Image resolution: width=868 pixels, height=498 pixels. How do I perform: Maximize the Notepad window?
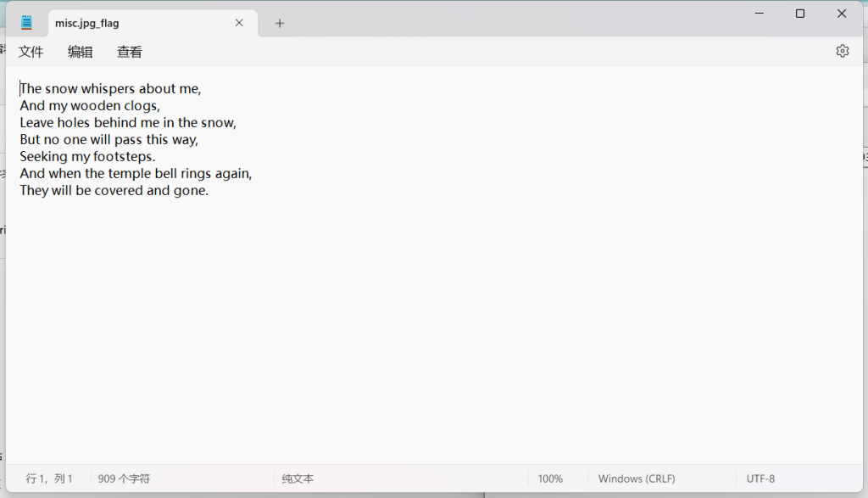pos(799,14)
